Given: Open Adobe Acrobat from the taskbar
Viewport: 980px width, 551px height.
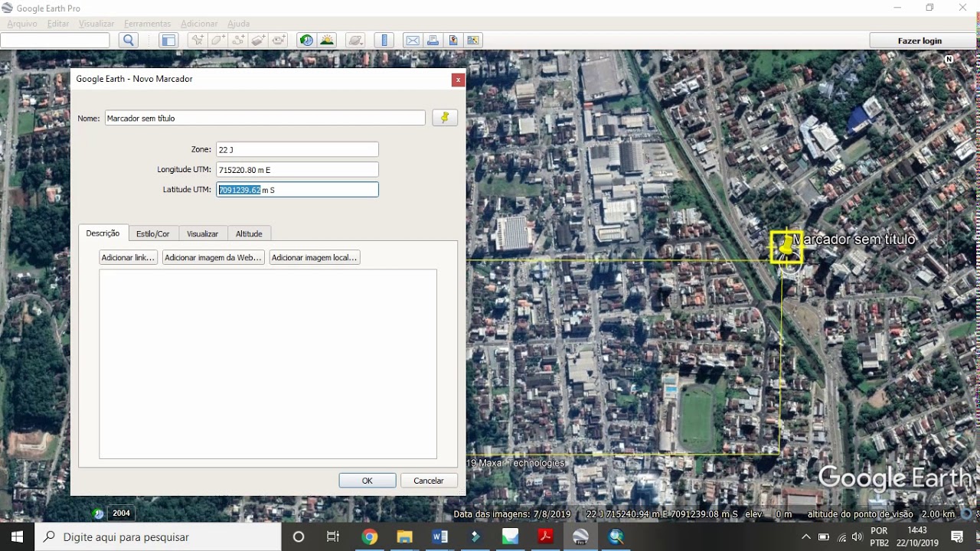Looking at the screenshot, I should tap(545, 536).
